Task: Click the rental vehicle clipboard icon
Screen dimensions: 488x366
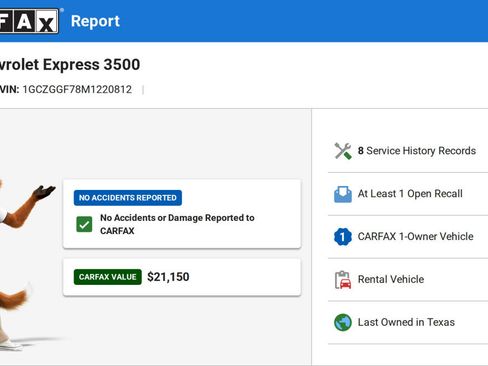Action: (x=343, y=280)
